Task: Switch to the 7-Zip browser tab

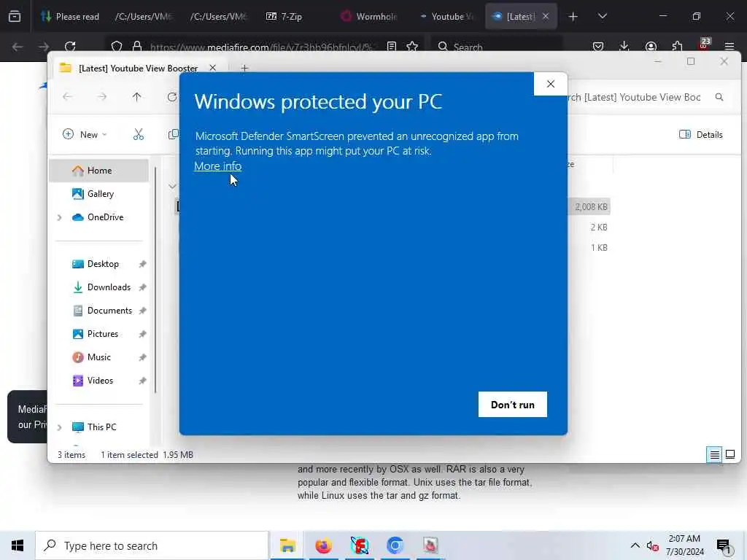Action: [x=285, y=16]
